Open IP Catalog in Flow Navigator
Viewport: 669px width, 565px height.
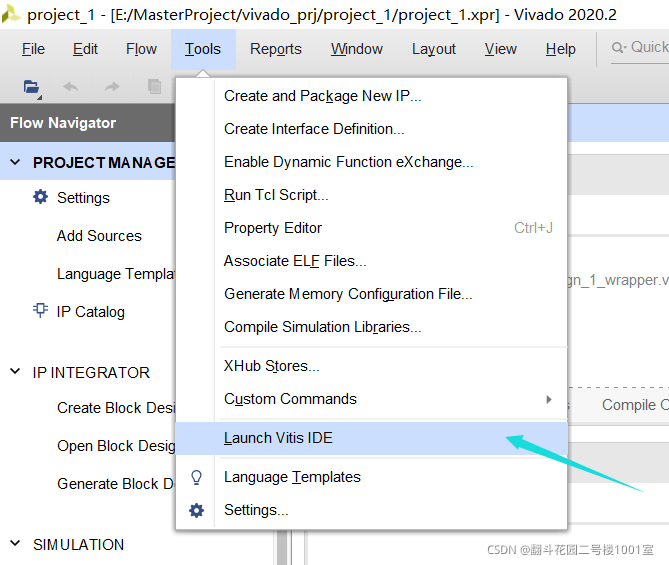[90, 312]
